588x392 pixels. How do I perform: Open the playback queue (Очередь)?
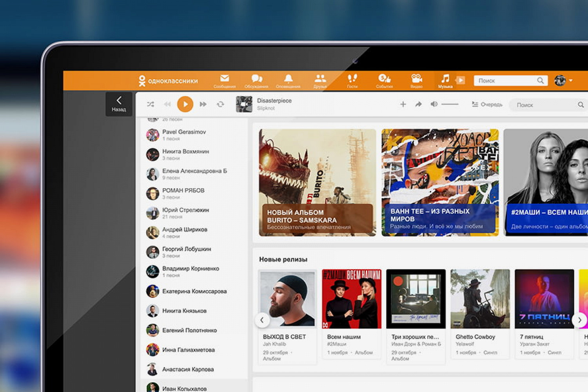487,104
